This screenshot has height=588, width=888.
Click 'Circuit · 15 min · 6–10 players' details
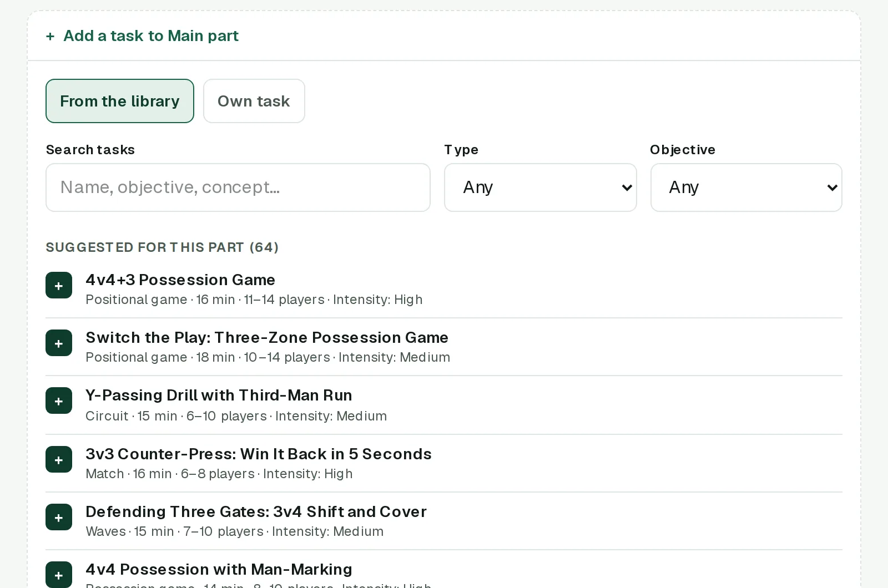coord(236,416)
